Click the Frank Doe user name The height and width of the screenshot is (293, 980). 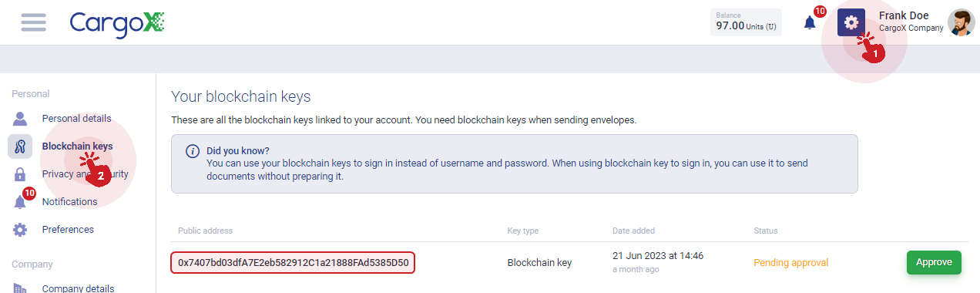click(904, 15)
